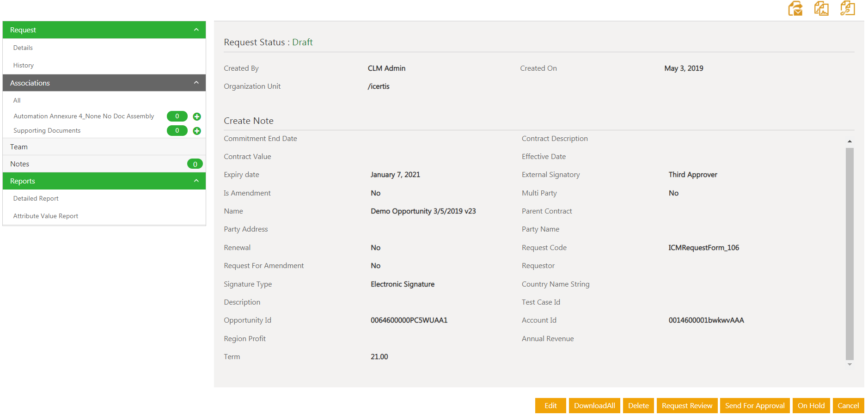868x416 pixels.
Task: Click the send document by email icon
Action: point(795,8)
